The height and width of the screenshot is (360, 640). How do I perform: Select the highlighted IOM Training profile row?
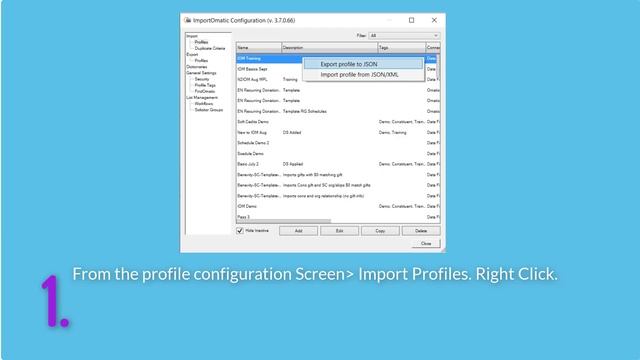(269, 58)
